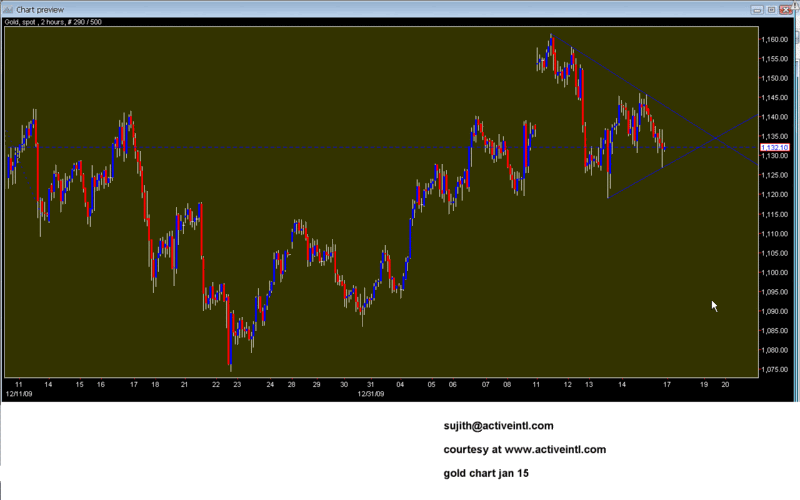Click the 1,075.00 price axis label
Viewport: 800px width, 500px height.
point(775,370)
